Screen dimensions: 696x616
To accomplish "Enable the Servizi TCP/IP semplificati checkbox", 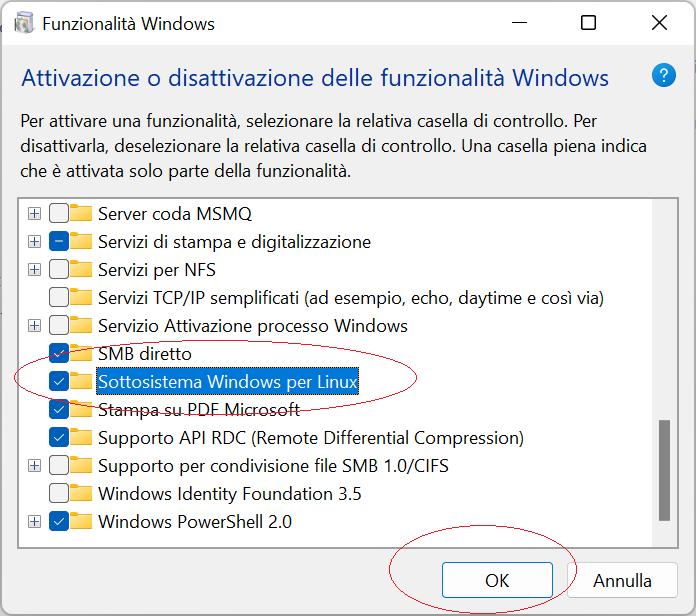I will (59, 297).
